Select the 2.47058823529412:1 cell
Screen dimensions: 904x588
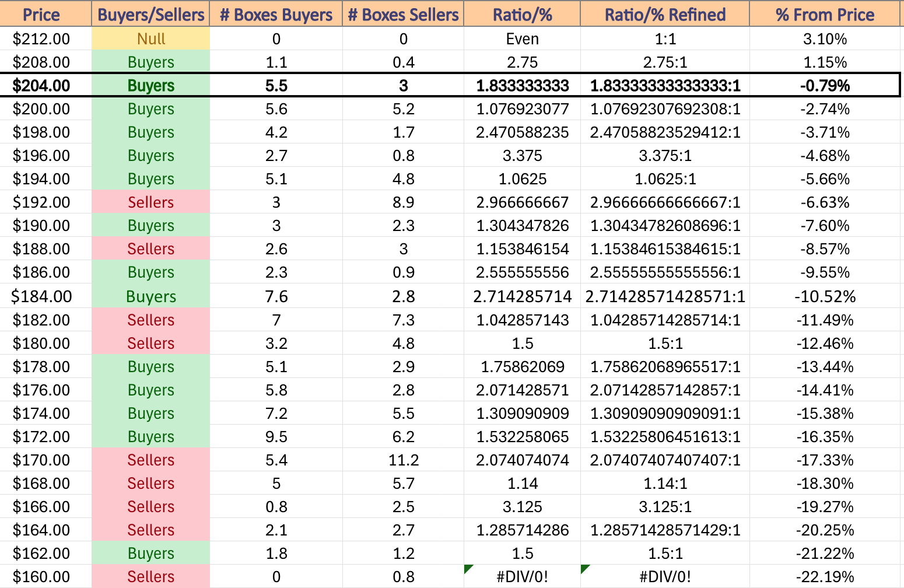click(665, 132)
